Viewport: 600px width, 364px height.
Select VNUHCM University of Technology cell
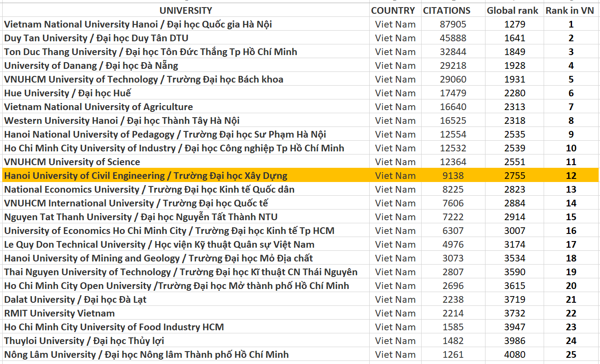point(186,79)
